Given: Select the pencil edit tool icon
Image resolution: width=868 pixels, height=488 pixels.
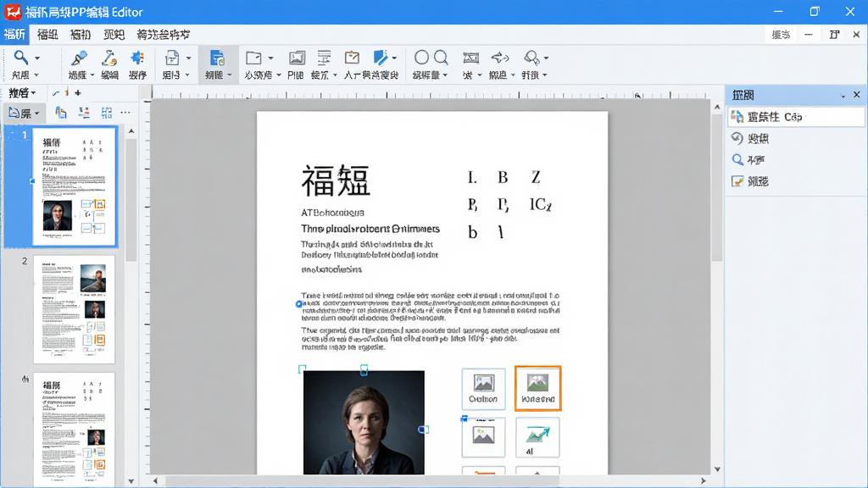Looking at the screenshot, I should 109,58.
